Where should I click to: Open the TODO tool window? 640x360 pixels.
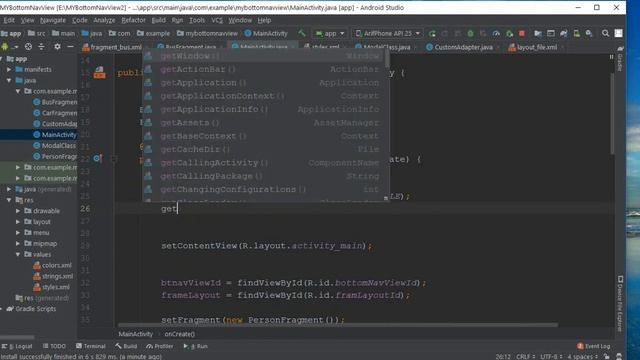54,346
